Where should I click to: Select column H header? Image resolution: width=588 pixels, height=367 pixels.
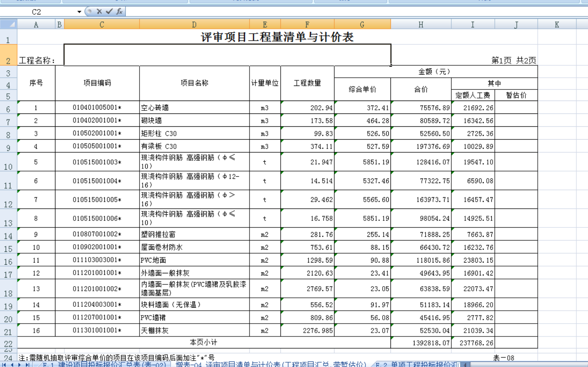pyautogui.click(x=420, y=25)
